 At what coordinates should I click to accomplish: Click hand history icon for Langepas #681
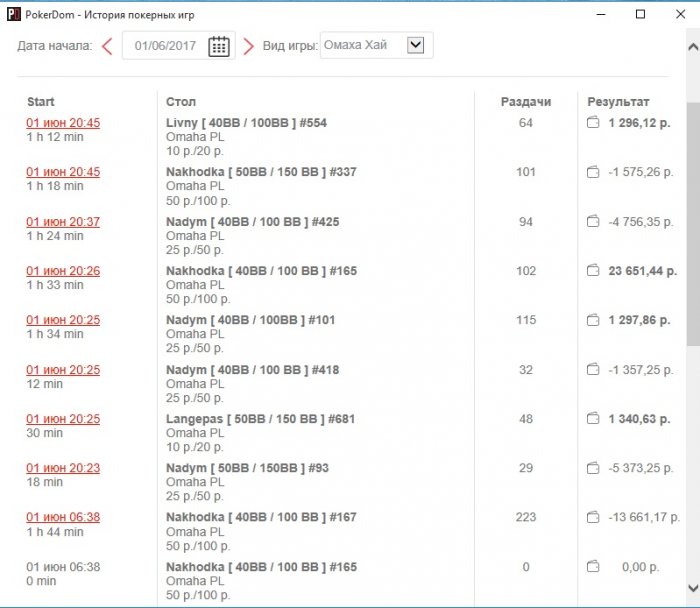pos(592,419)
